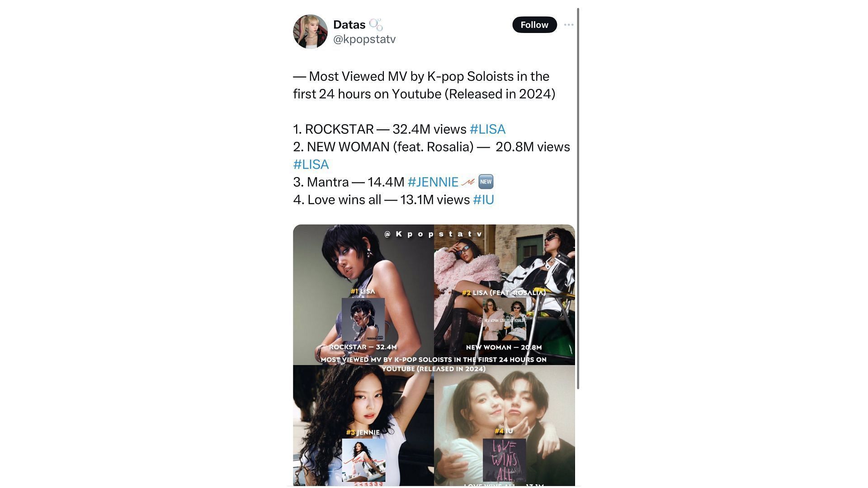
Task: Click the NEW emoji badge next to JENNIE
Action: tap(486, 182)
